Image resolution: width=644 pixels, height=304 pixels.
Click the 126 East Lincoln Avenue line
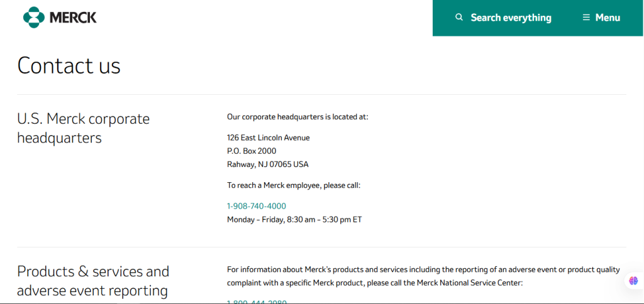coord(268,138)
